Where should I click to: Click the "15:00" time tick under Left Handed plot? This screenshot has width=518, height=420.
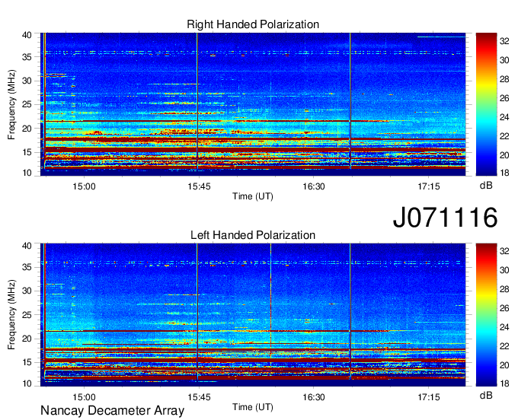pyautogui.click(x=84, y=397)
